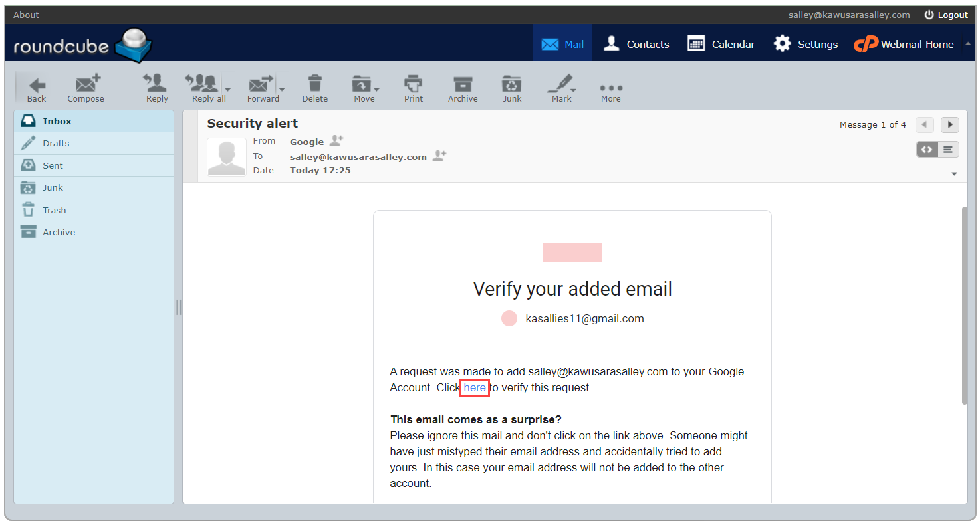Open the Inbox folder

(x=94, y=121)
